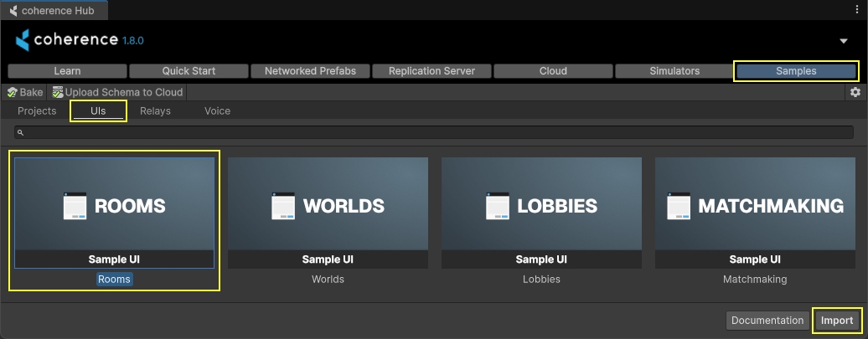The image size is (868, 339).
Task: Click the Bake toolbar button
Action: [25, 92]
